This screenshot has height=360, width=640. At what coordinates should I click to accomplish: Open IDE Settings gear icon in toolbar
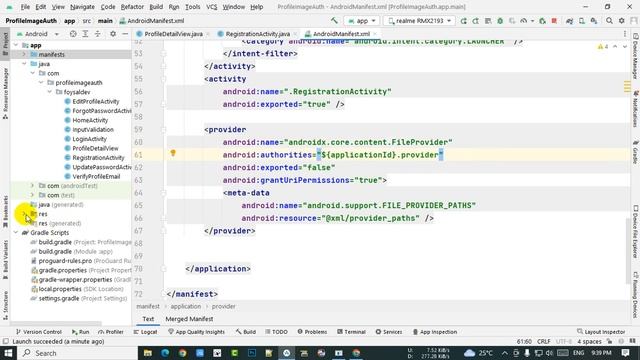pyautogui.click(x=622, y=21)
